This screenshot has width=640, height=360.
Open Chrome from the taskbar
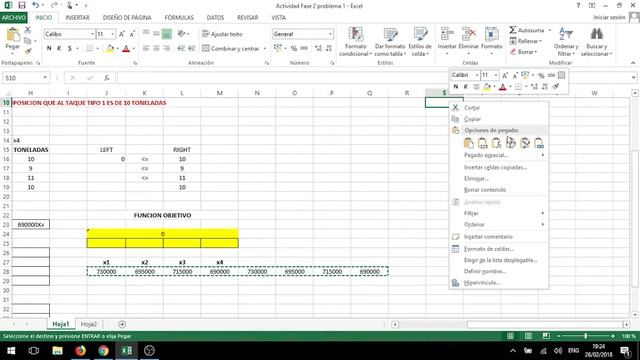103,351
